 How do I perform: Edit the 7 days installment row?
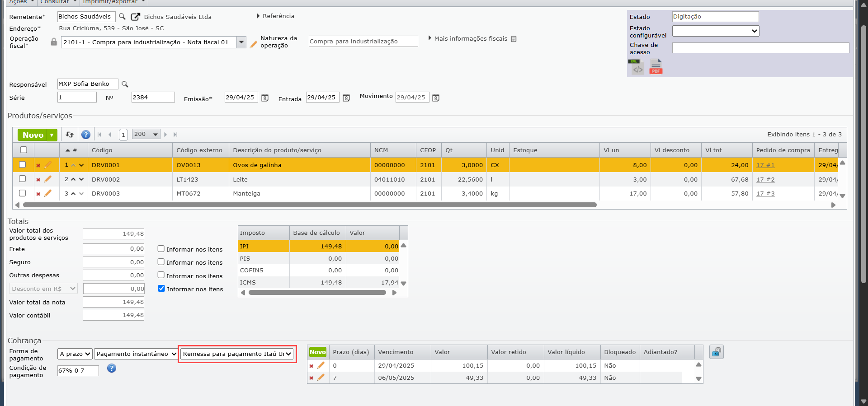(x=321, y=378)
